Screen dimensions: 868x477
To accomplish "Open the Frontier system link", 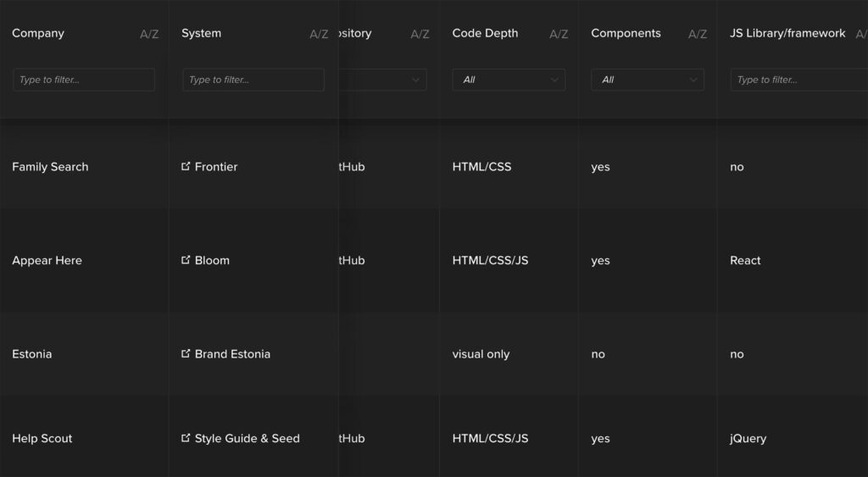I will pyautogui.click(x=216, y=167).
